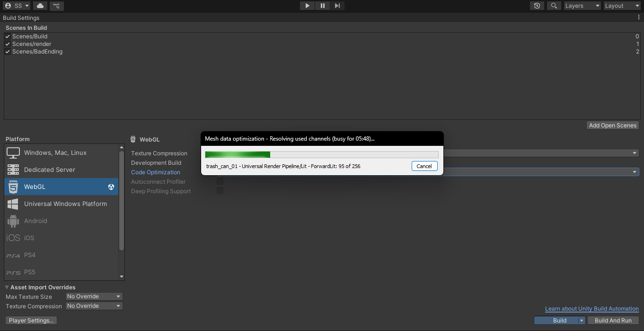
Task: Open the Layers dropdown
Action: click(x=582, y=6)
